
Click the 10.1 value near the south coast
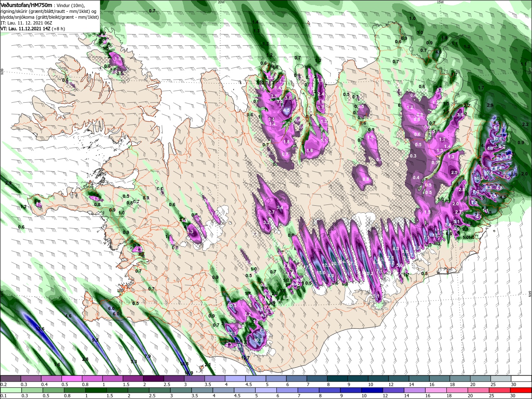coord(232,334)
